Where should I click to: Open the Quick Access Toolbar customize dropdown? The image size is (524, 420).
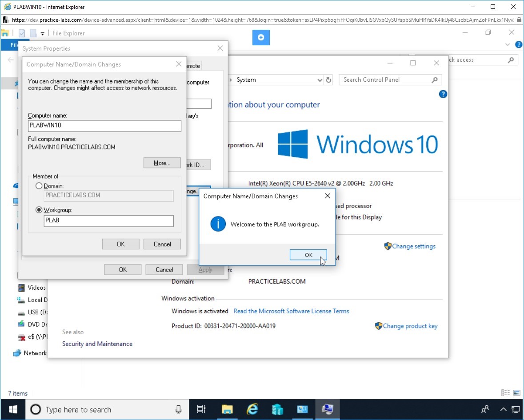tap(42, 33)
